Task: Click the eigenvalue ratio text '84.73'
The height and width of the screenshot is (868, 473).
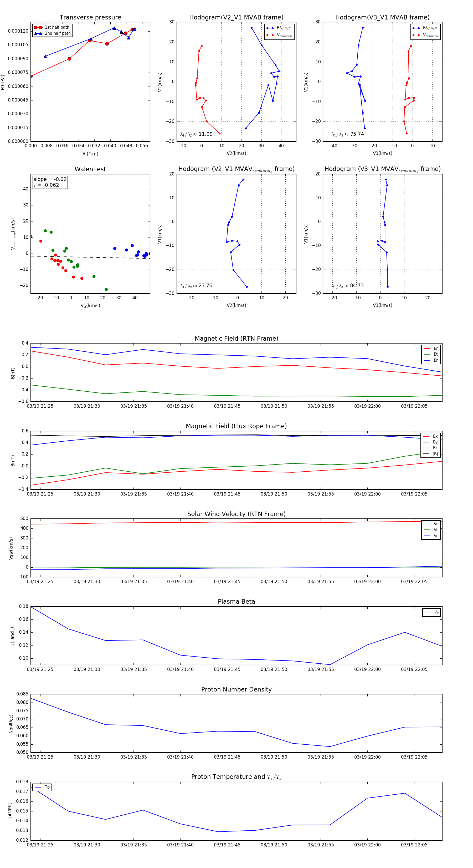Action: click(357, 286)
